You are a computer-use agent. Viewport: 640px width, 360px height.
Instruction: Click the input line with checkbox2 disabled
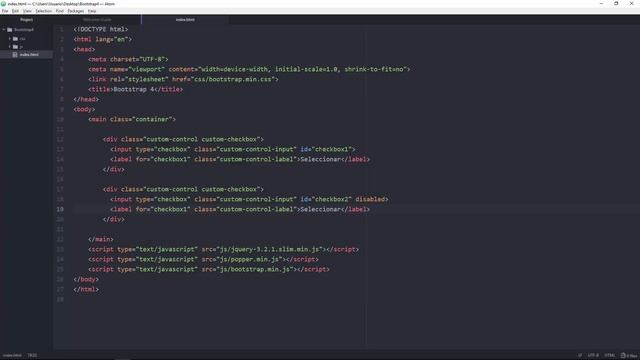click(x=249, y=199)
